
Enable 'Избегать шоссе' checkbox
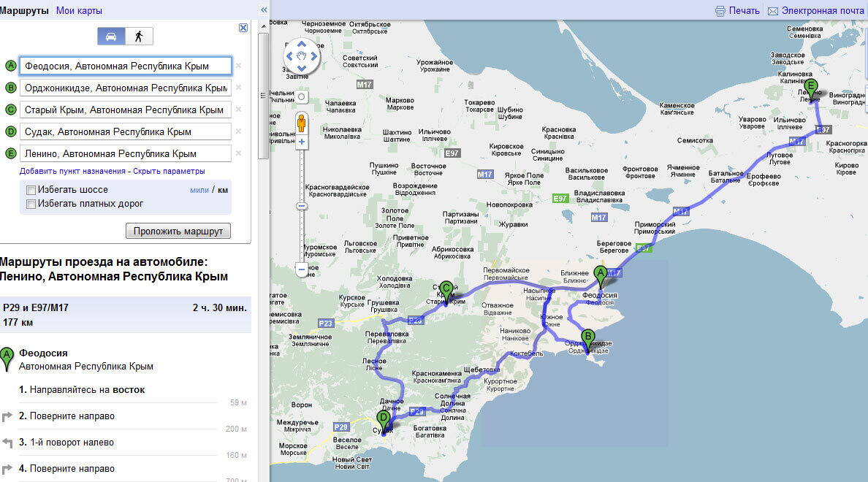point(31,191)
